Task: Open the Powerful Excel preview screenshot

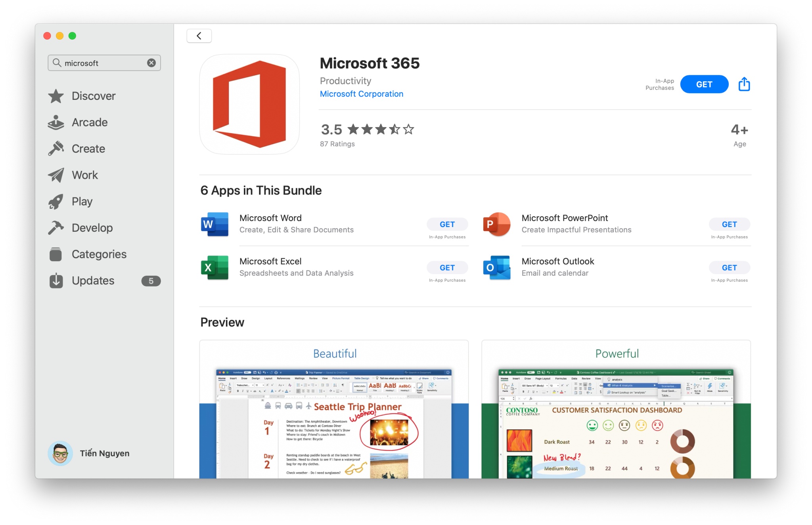Action: click(x=616, y=409)
